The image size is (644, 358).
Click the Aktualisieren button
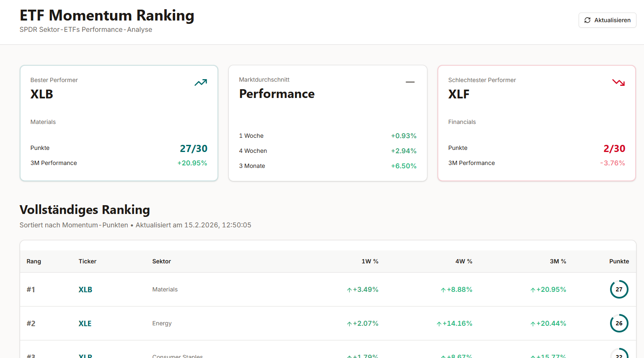point(607,20)
